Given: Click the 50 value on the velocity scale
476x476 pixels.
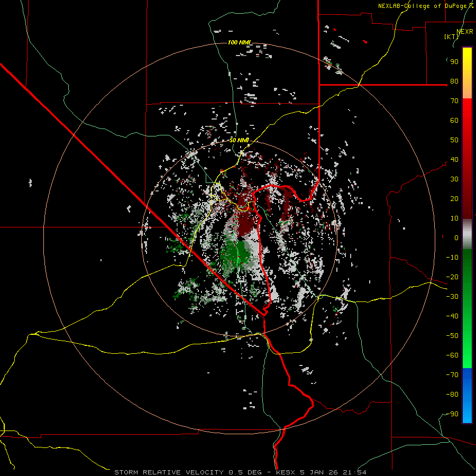Looking at the screenshot, I should (x=454, y=140).
